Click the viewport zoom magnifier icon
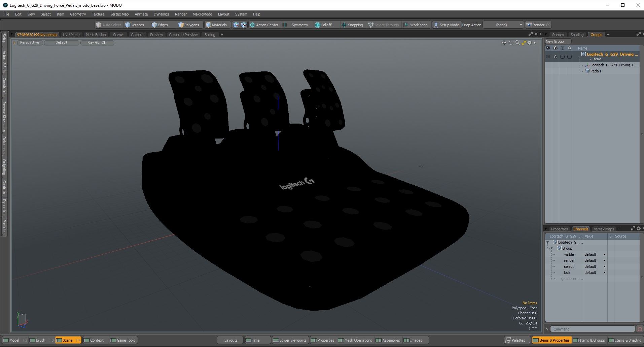 click(517, 43)
